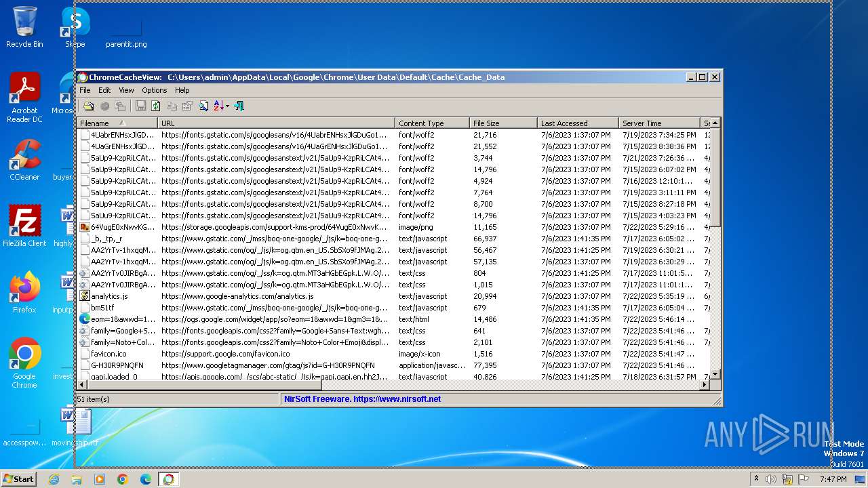This screenshot has height=488, width=868.
Task: Click the ChromeCacheView taskbar button
Action: coord(168,479)
